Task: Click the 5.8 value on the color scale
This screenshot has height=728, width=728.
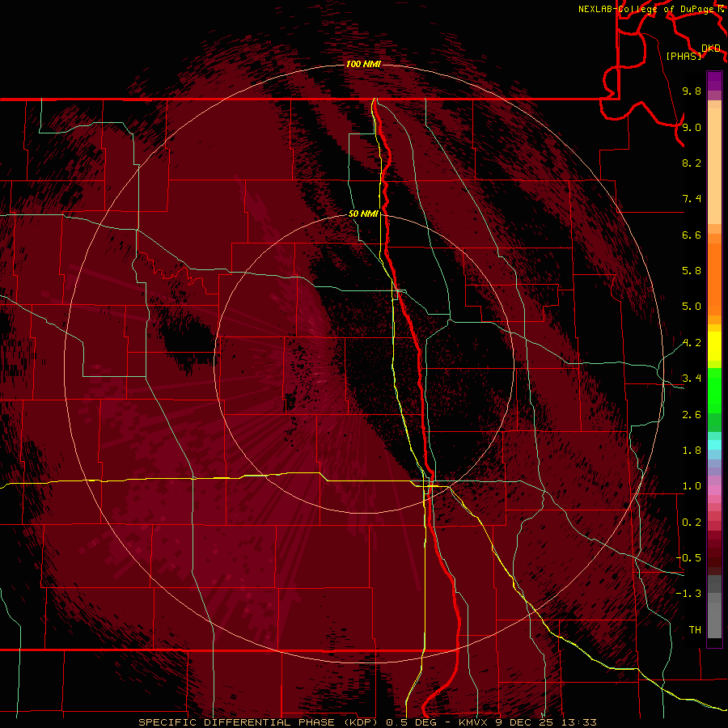Action: coord(692,271)
